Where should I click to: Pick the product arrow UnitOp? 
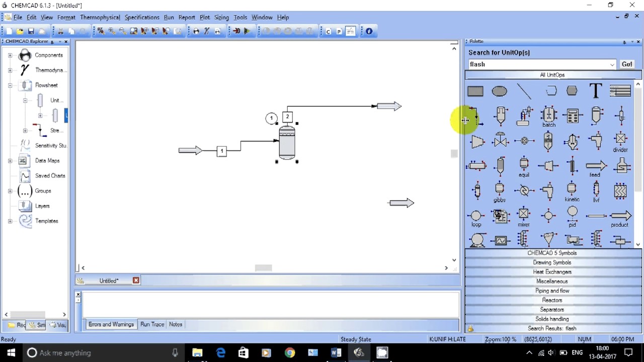(620, 218)
